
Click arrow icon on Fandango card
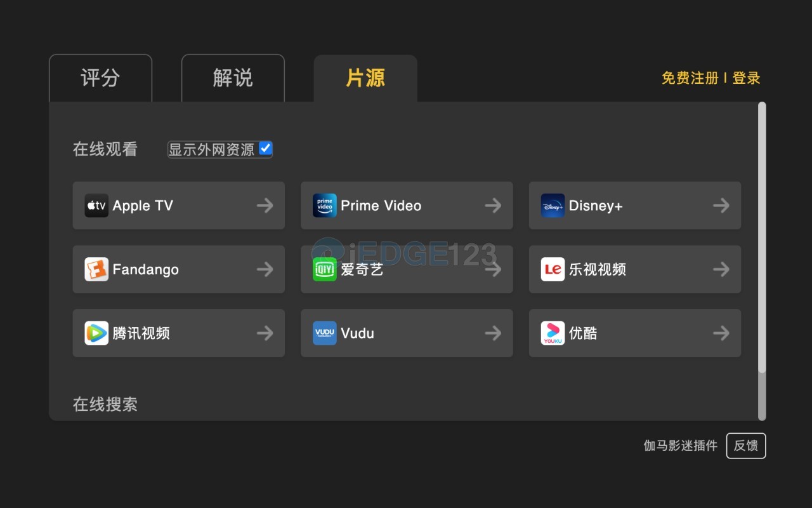pos(265,269)
